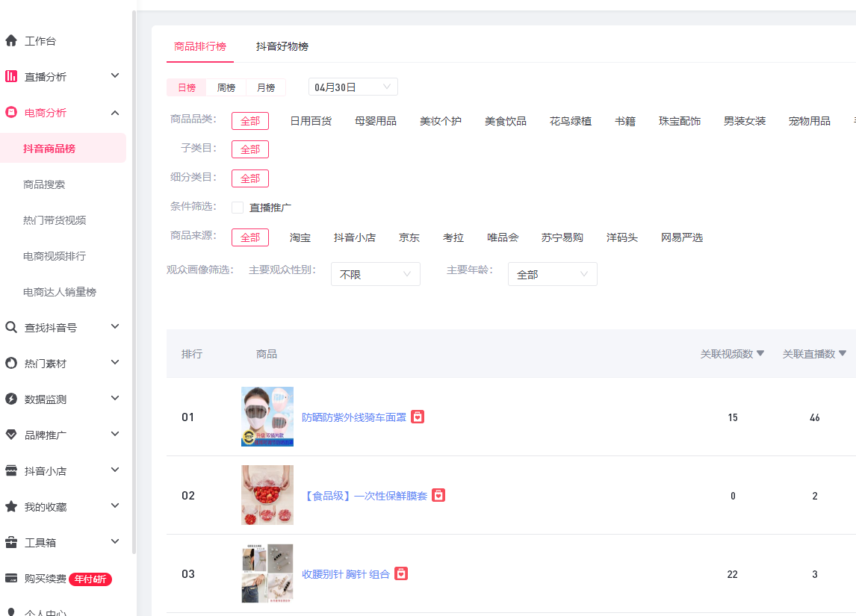Viewport: 856px width, 616px height.
Task: Select 全部 under 商品品类
Action: 250,120
